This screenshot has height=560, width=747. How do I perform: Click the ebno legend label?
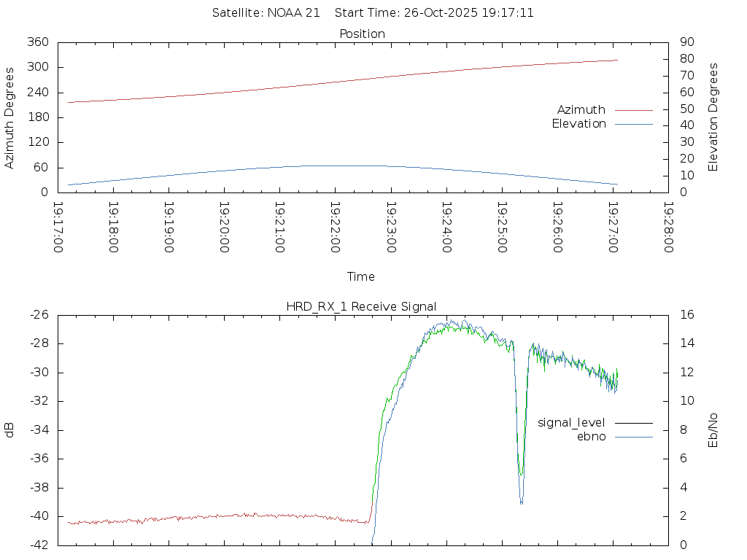(591, 437)
